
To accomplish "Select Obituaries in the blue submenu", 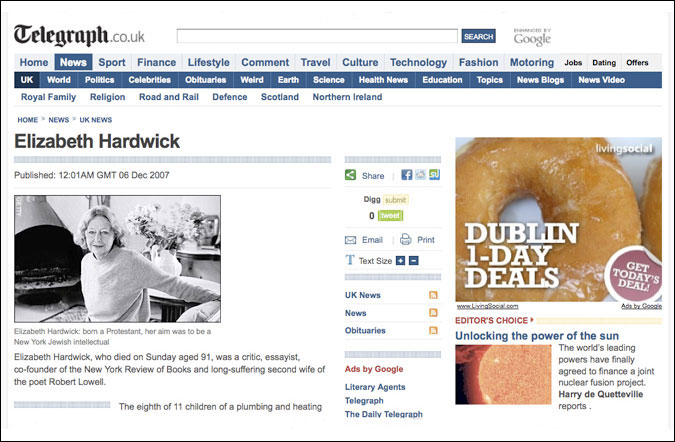I will tap(205, 80).
